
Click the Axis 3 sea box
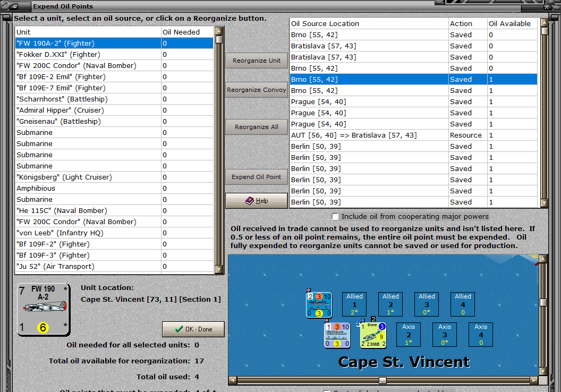pos(444,335)
